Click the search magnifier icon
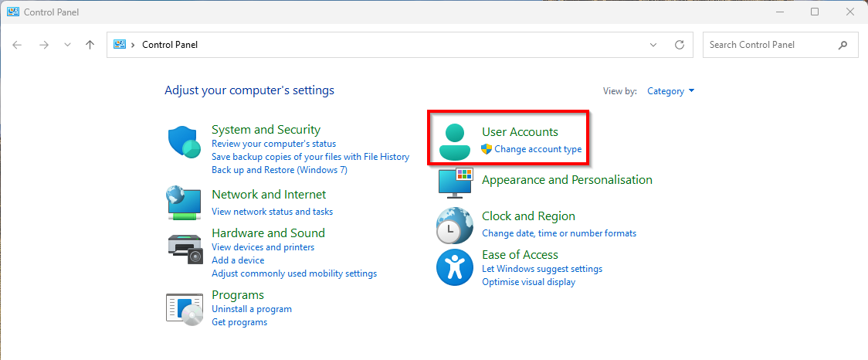Image resolution: width=868 pixels, height=360 pixels. coord(843,45)
